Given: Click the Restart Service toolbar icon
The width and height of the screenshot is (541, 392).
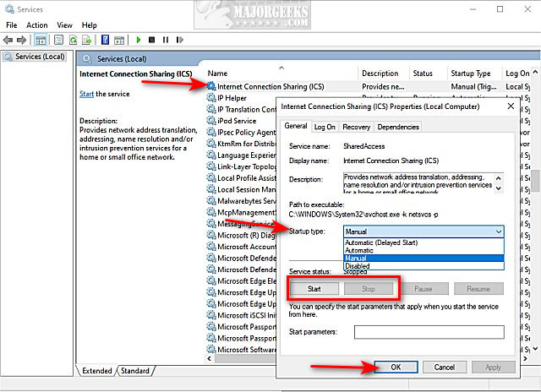Looking at the screenshot, I should [180, 40].
